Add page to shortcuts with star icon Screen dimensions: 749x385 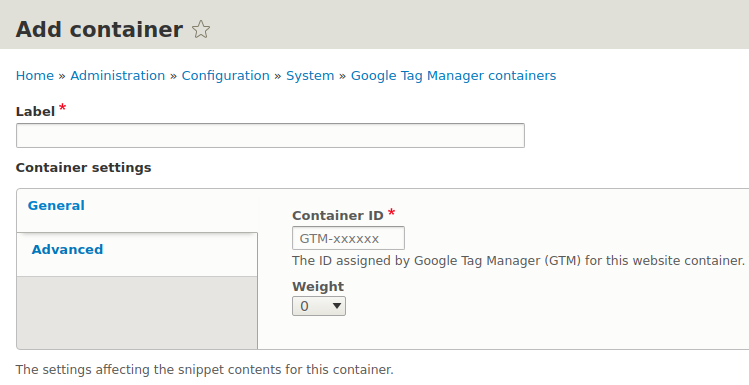point(201,30)
